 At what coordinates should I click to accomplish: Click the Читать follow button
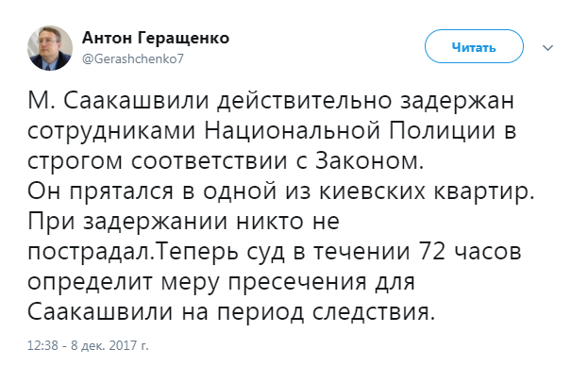pyautogui.click(x=474, y=46)
